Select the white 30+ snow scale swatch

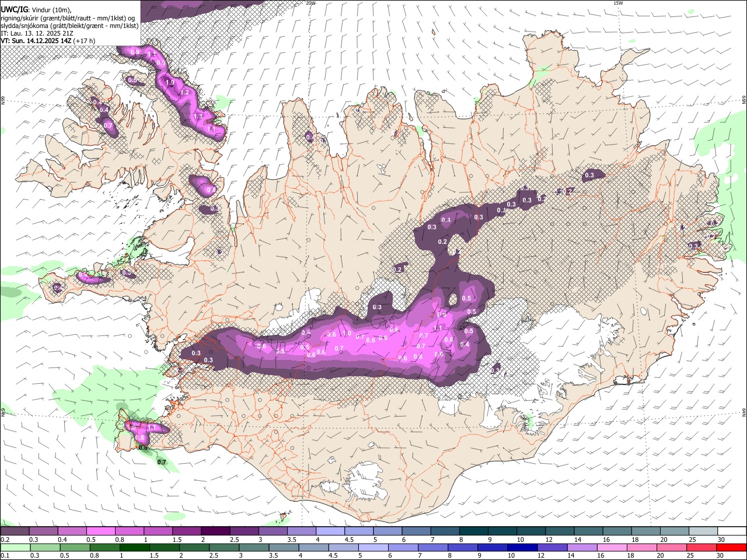pyautogui.click(x=732, y=531)
